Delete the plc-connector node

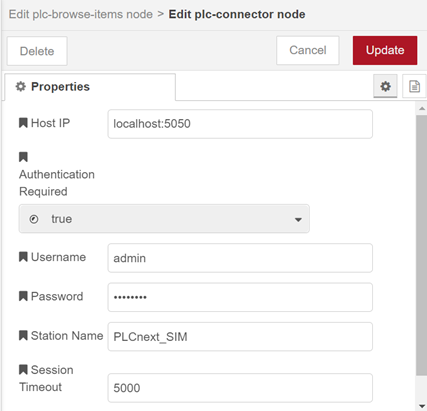click(x=37, y=51)
